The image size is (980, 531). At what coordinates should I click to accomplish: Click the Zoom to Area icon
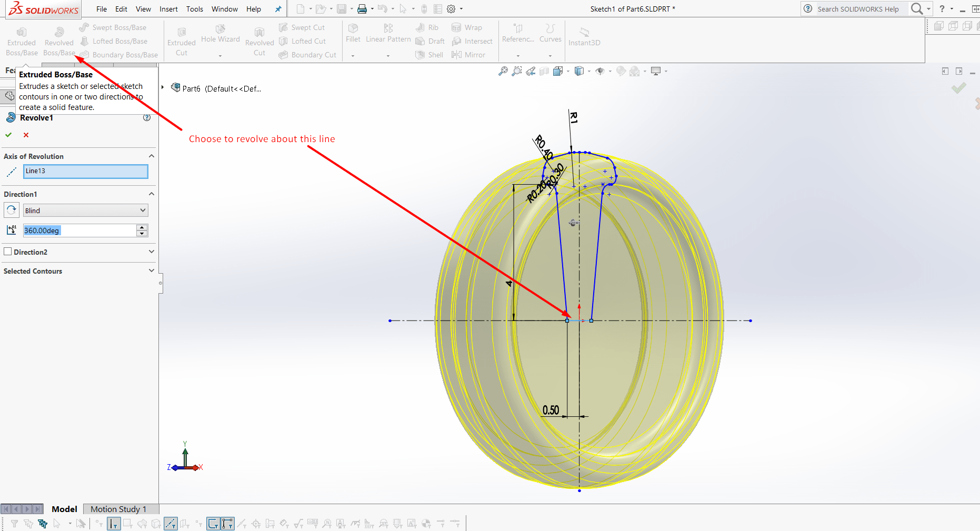click(x=517, y=71)
